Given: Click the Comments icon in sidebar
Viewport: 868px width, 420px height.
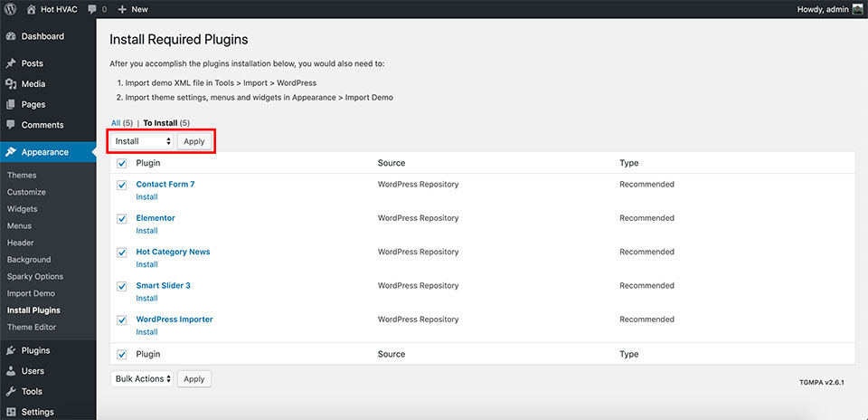Looking at the screenshot, I should tap(11, 125).
